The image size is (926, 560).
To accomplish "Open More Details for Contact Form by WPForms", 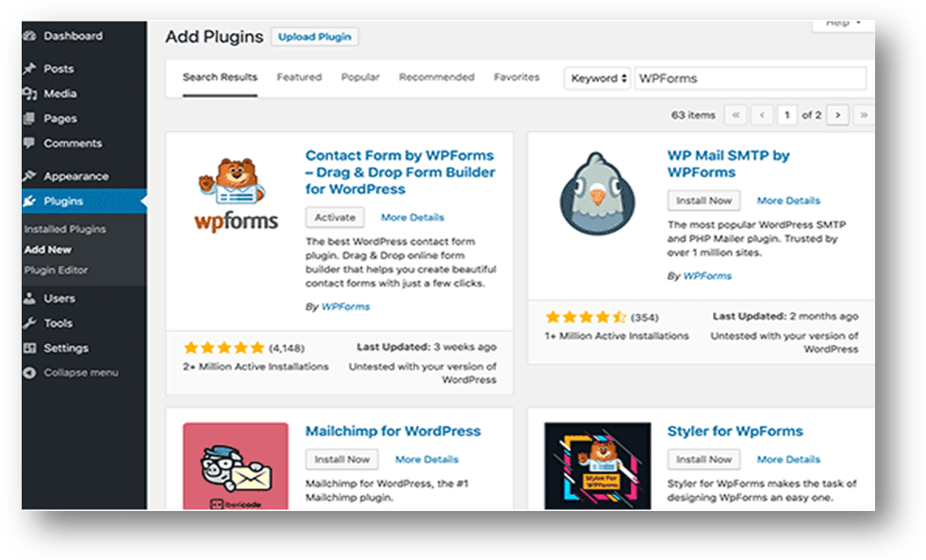I will 412,218.
